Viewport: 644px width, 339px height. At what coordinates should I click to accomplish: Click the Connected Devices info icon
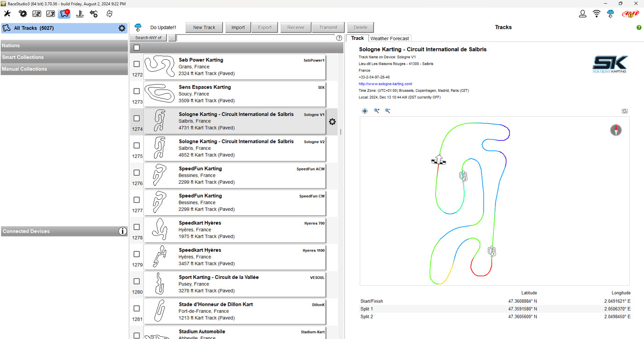[122, 231]
